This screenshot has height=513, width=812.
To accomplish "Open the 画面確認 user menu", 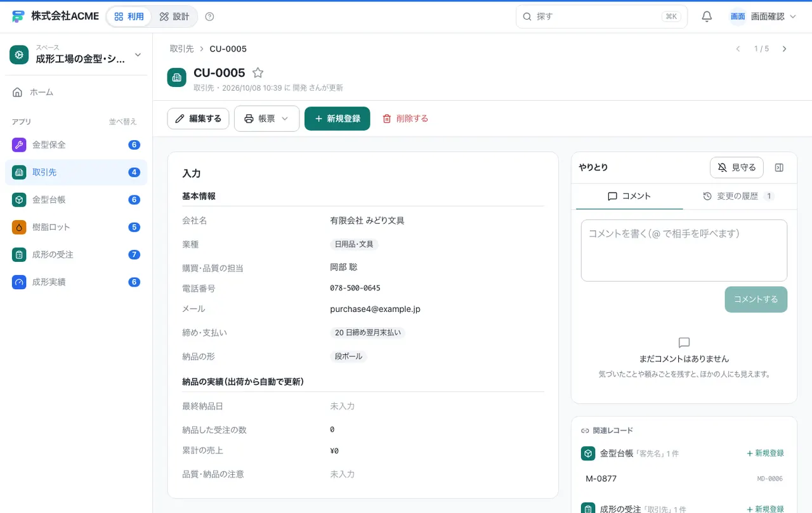I will [x=763, y=16].
